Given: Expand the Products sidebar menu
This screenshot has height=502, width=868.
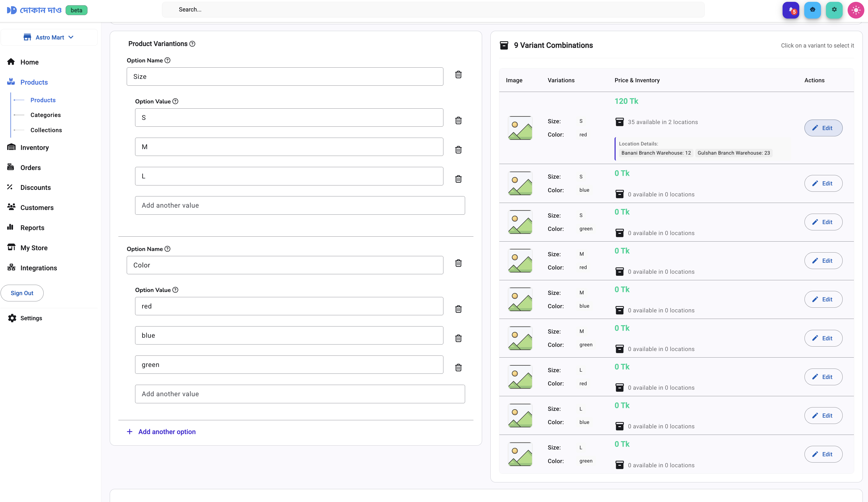Looking at the screenshot, I should pos(34,82).
